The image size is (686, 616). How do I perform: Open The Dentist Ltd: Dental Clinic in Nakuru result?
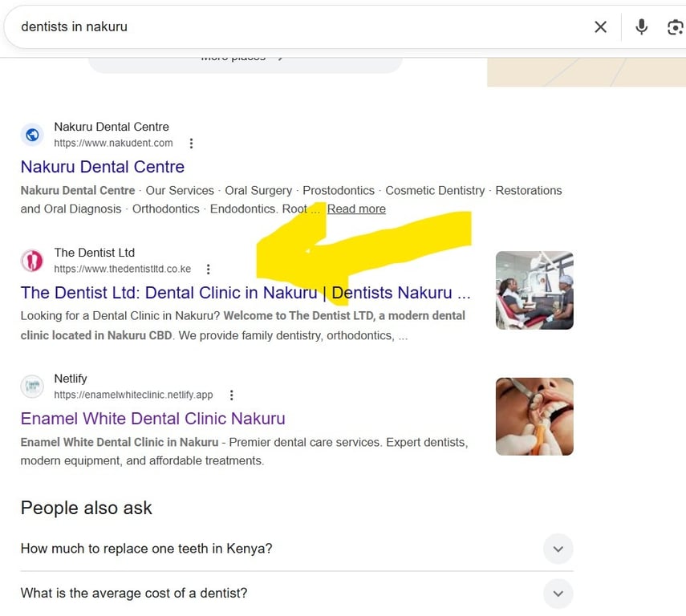click(x=246, y=293)
